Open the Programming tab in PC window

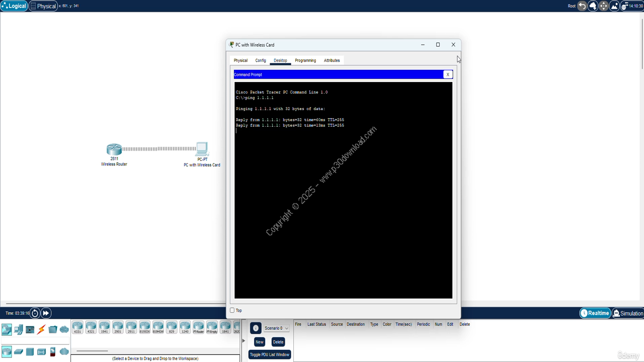(x=305, y=60)
